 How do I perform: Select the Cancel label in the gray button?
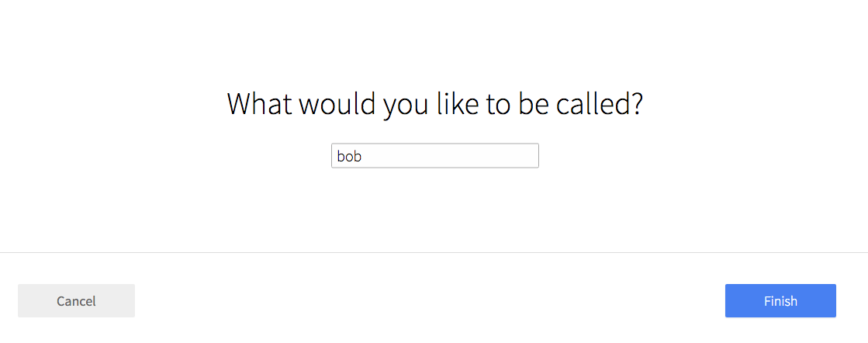tap(76, 301)
